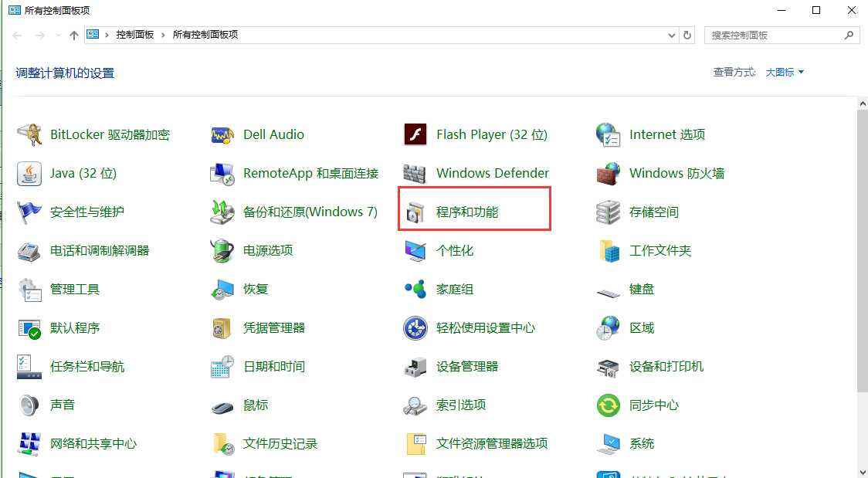Open the 大图标 view mode dropdown

click(x=785, y=73)
